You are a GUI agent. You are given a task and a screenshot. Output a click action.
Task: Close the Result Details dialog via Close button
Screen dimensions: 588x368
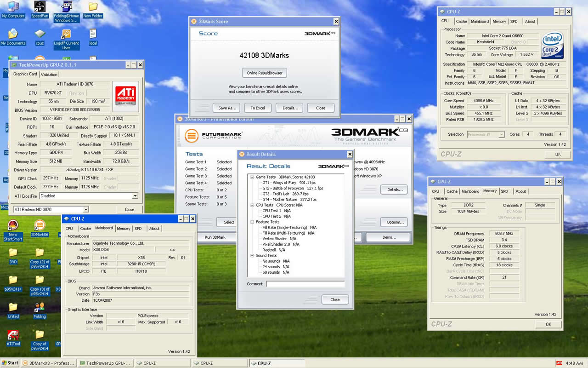point(335,299)
